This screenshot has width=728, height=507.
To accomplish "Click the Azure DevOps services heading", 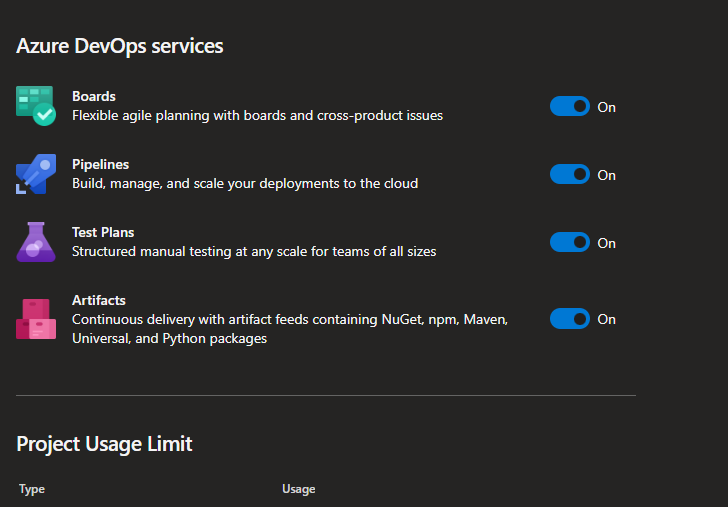I will [x=120, y=46].
